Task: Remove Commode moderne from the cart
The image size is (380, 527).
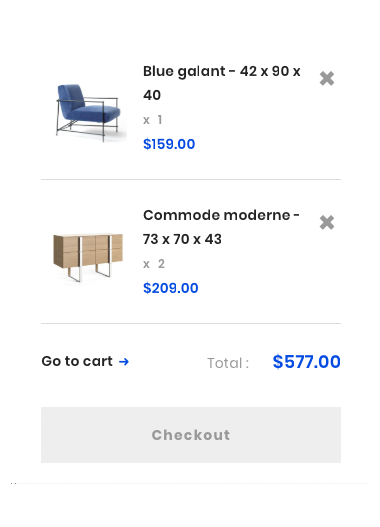Action: click(x=327, y=222)
